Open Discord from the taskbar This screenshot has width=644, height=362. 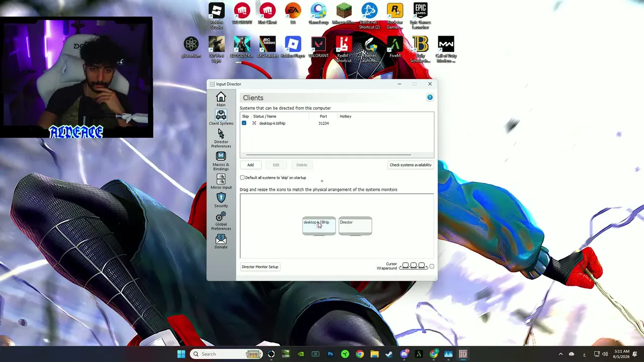(404, 354)
